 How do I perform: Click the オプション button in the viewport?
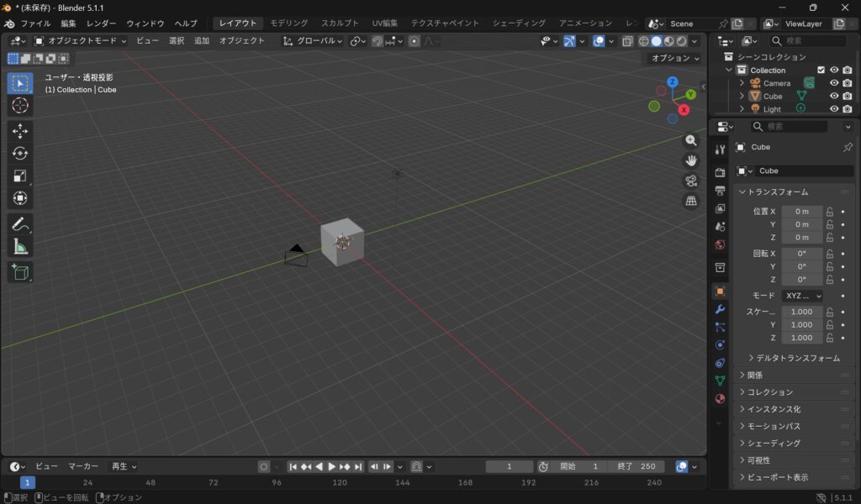pyautogui.click(x=674, y=58)
